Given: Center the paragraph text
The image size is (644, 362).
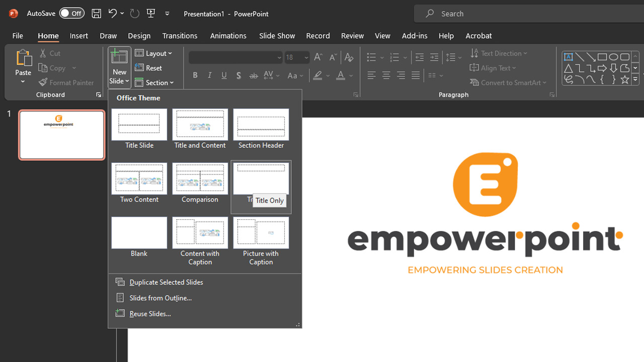Looking at the screenshot, I should tap(386, 75).
